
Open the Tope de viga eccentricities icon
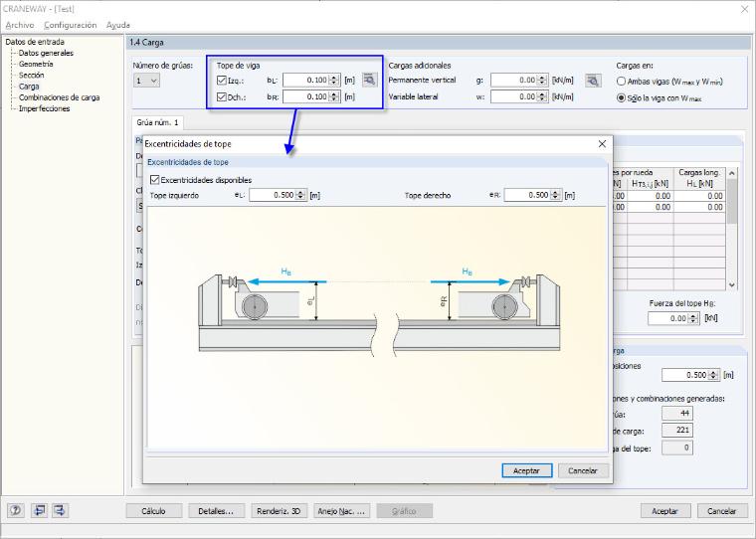[x=369, y=80]
